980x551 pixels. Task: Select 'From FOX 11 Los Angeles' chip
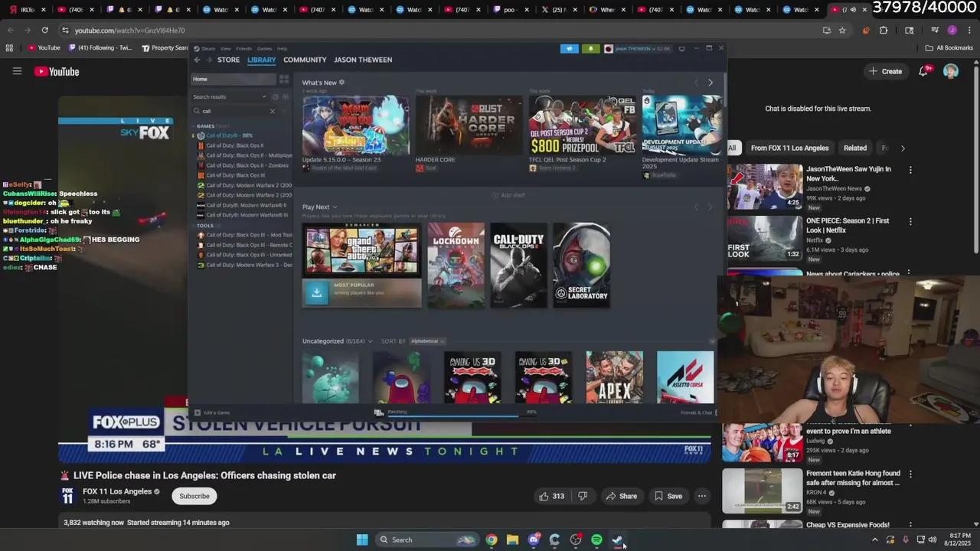click(789, 148)
